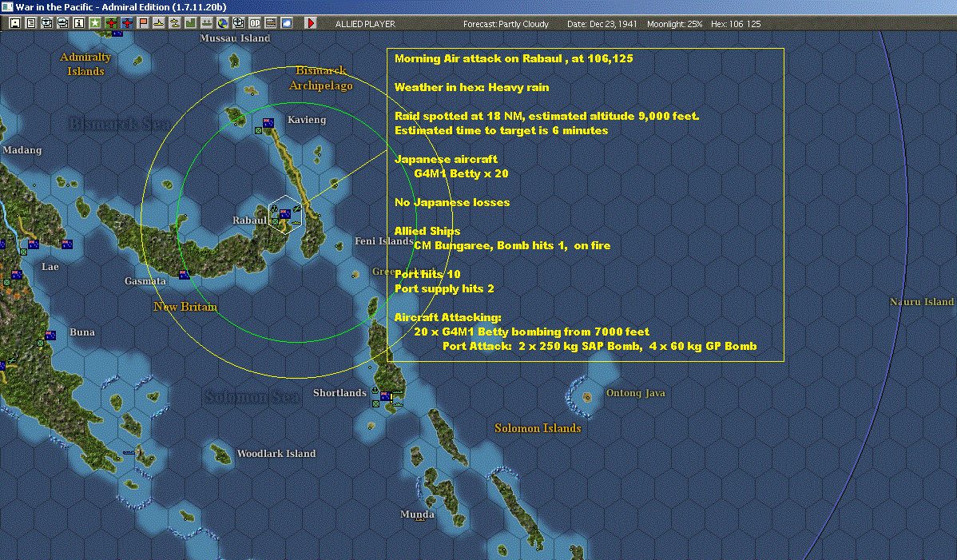Click the green ship silhouette icon
This screenshot has width=957, height=560.
(x=206, y=23)
